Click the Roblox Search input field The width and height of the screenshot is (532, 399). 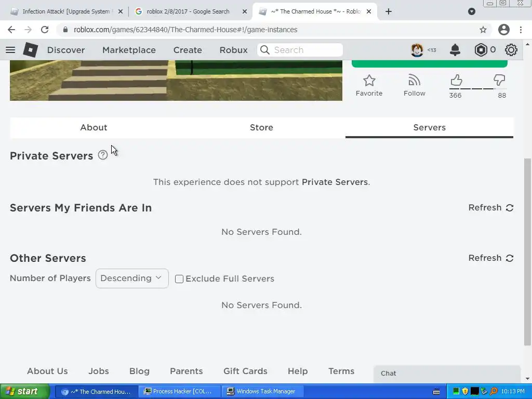(x=300, y=50)
